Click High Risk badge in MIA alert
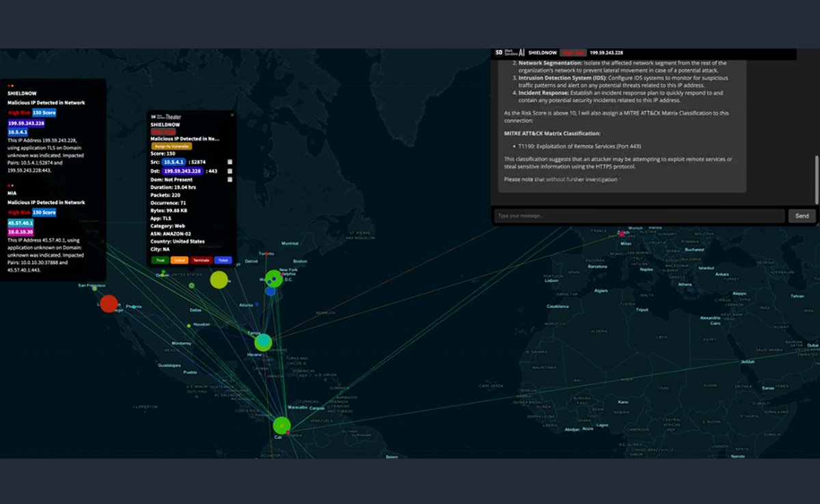 tap(19, 212)
